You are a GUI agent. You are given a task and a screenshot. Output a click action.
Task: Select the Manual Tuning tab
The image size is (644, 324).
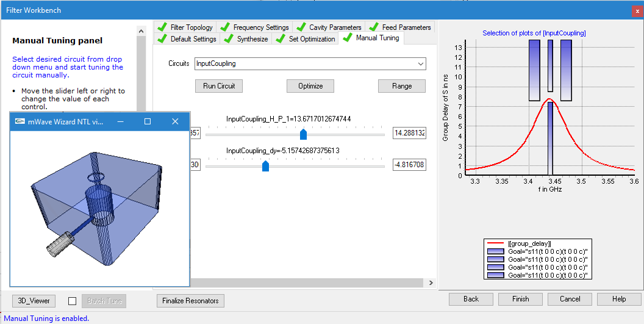click(x=371, y=38)
